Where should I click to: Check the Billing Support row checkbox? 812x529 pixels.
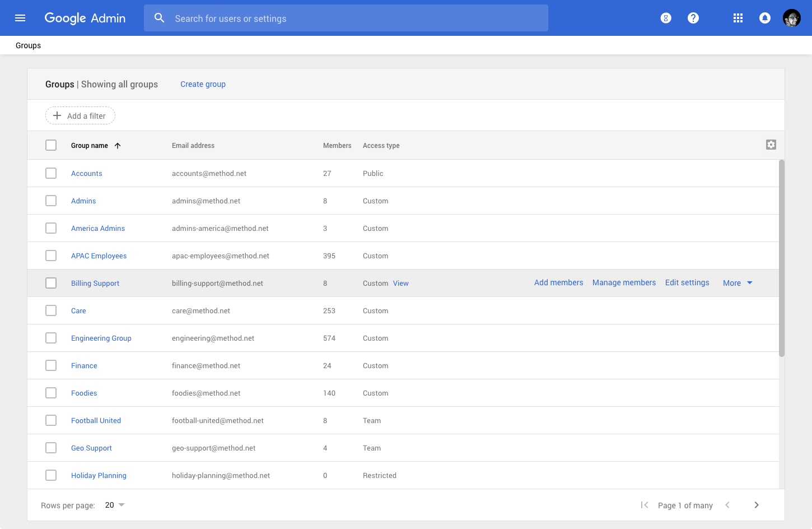click(51, 283)
